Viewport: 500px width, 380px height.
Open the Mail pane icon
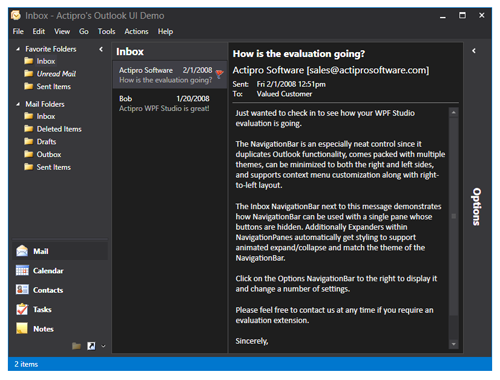(22, 251)
